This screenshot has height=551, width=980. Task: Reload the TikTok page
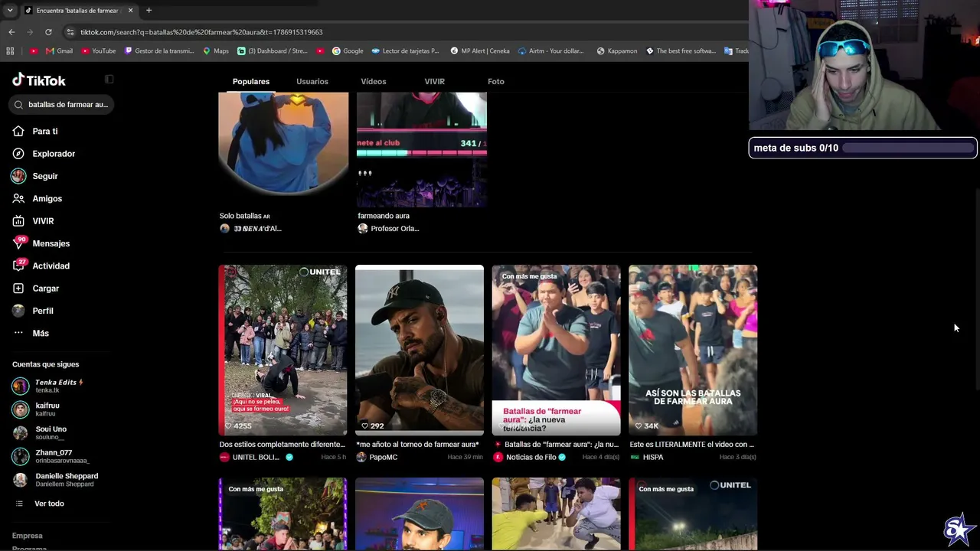48,32
